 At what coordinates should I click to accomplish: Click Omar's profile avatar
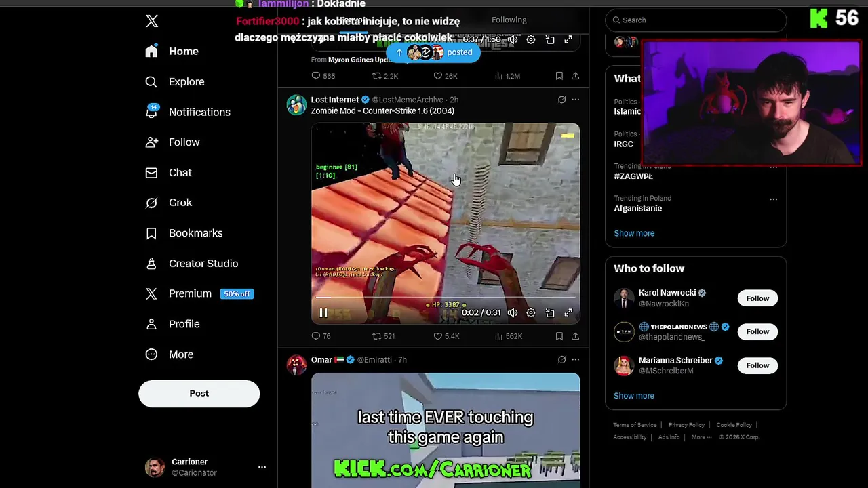tap(296, 365)
